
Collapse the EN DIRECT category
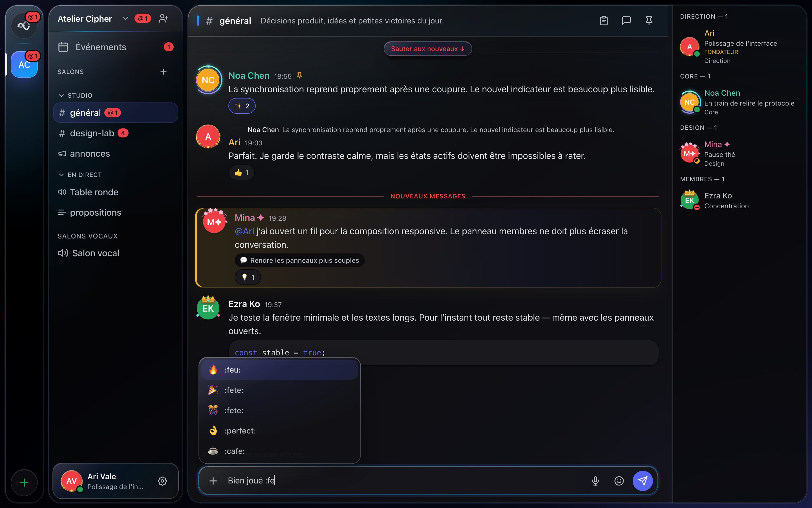[x=80, y=175]
